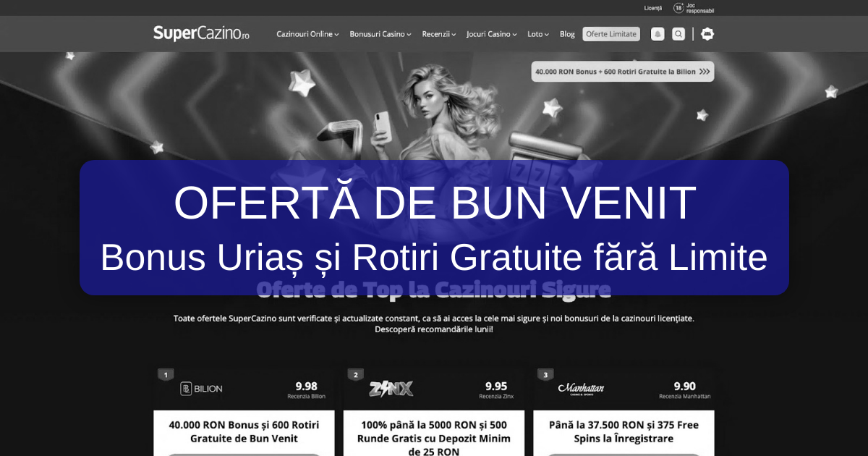Expand the Bonusuri Casino dropdown
868x456 pixels.
[380, 34]
